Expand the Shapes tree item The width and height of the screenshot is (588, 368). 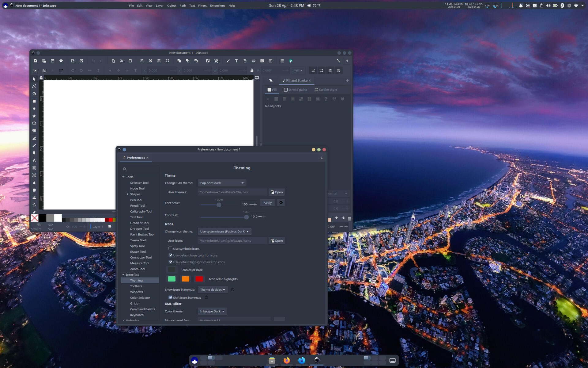pos(127,194)
